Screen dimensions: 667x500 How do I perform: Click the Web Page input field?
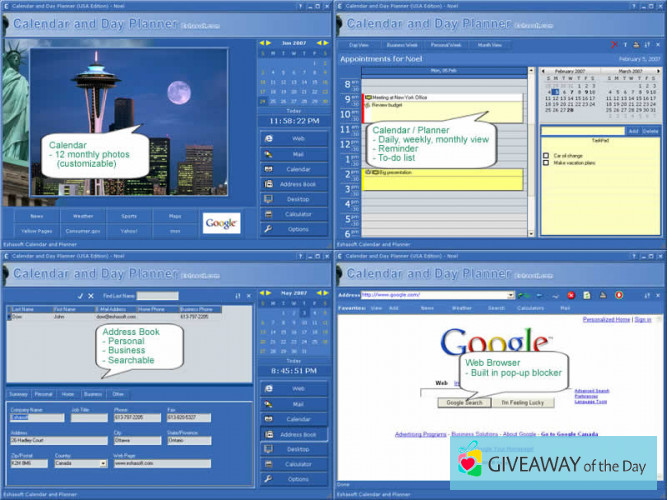162,463
